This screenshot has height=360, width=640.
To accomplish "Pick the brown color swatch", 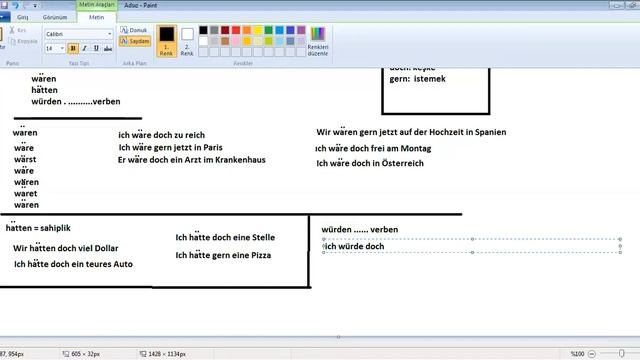I will click(x=225, y=41).
